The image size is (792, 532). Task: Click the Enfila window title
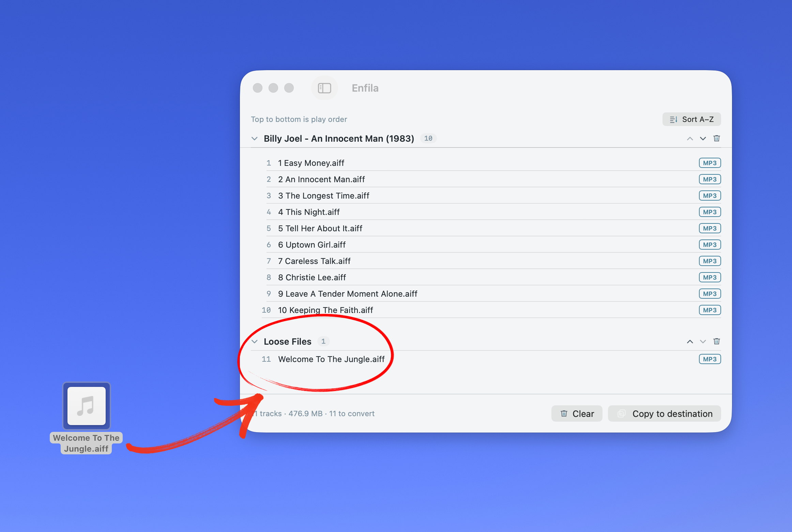(365, 88)
